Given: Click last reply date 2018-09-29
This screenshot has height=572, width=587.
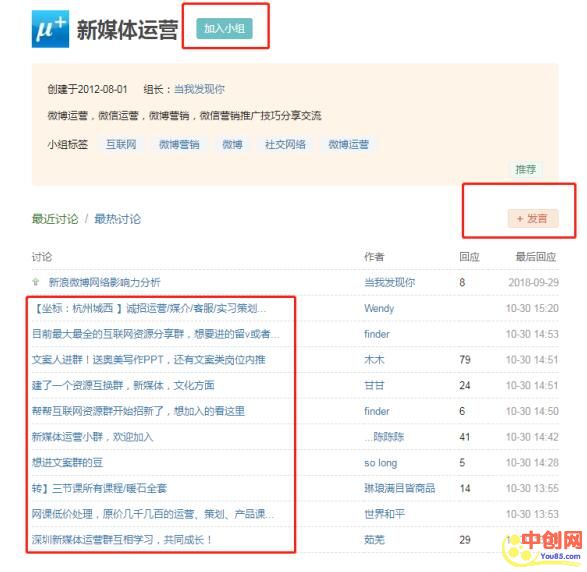Looking at the screenshot, I should tap(533, 282).
